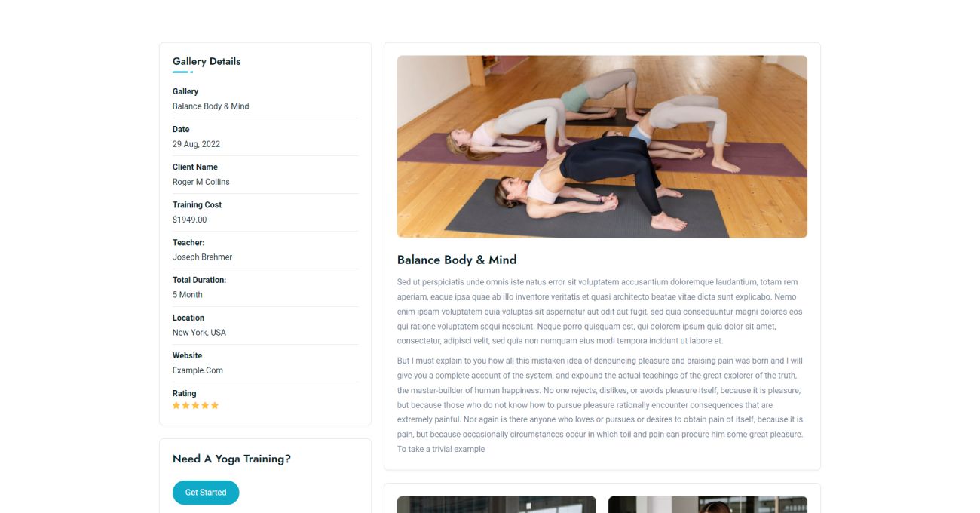The width and height of the screenshot is (980, 513).
Task: Click the Example.Com website value
Action: coord(198,370)
